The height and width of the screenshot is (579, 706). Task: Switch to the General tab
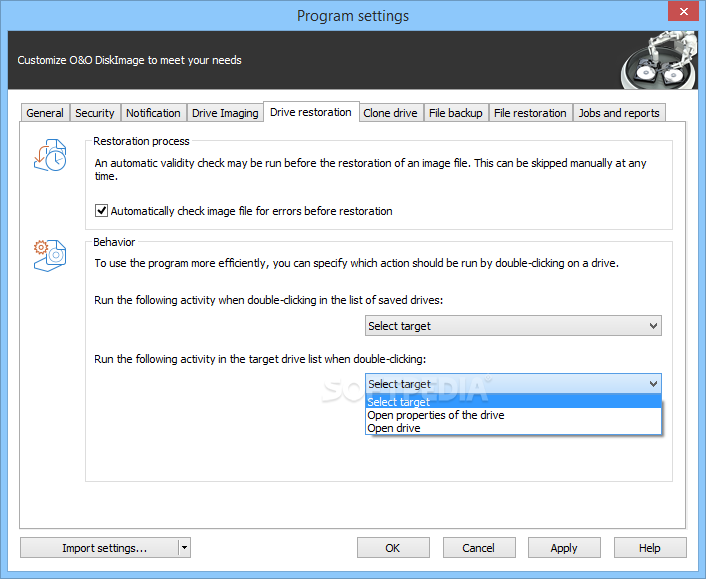click(45, 113)
